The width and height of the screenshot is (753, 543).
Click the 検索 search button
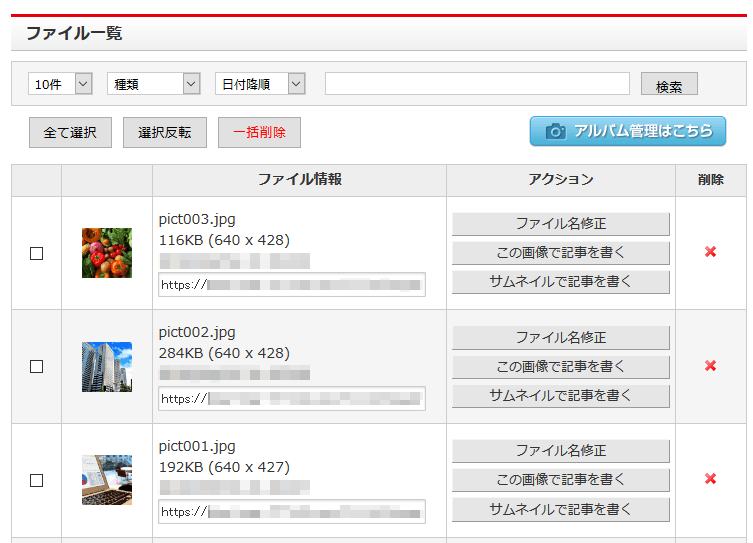coord(669,84)
